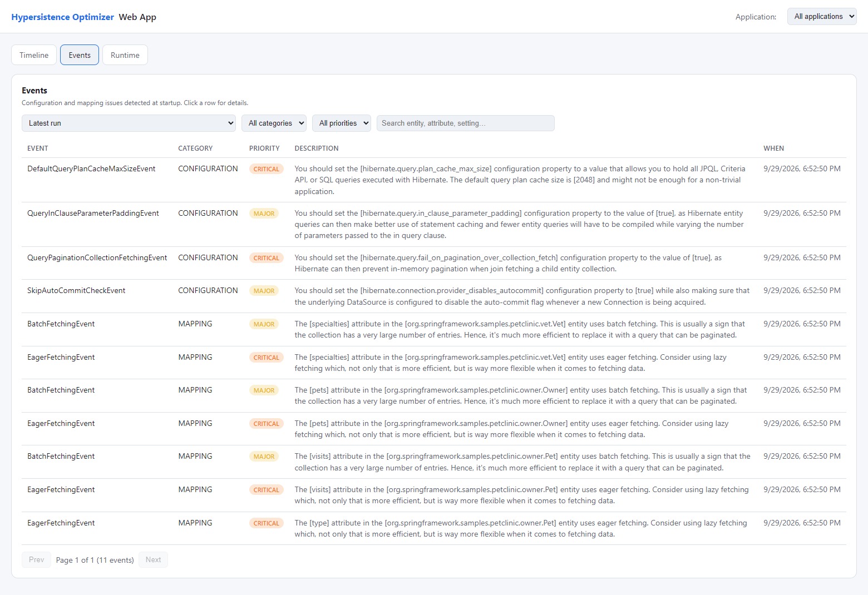
Task: Open the All categories filter
Action: (274, 123)
